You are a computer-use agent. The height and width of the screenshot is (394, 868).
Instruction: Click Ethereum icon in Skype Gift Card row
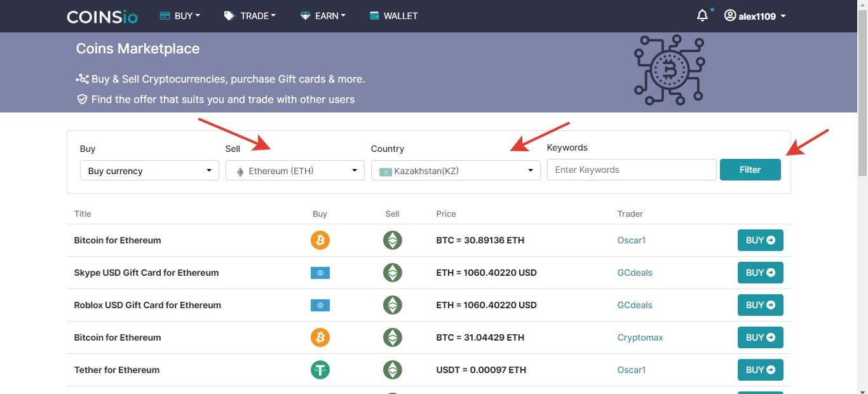point(393,273)
